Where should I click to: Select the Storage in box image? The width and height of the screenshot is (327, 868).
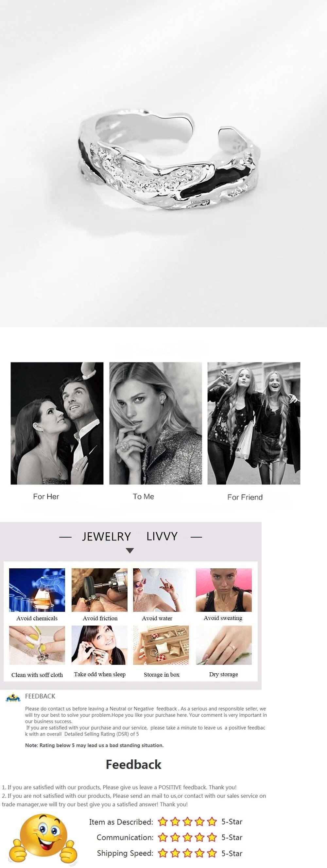coord(161,645)
